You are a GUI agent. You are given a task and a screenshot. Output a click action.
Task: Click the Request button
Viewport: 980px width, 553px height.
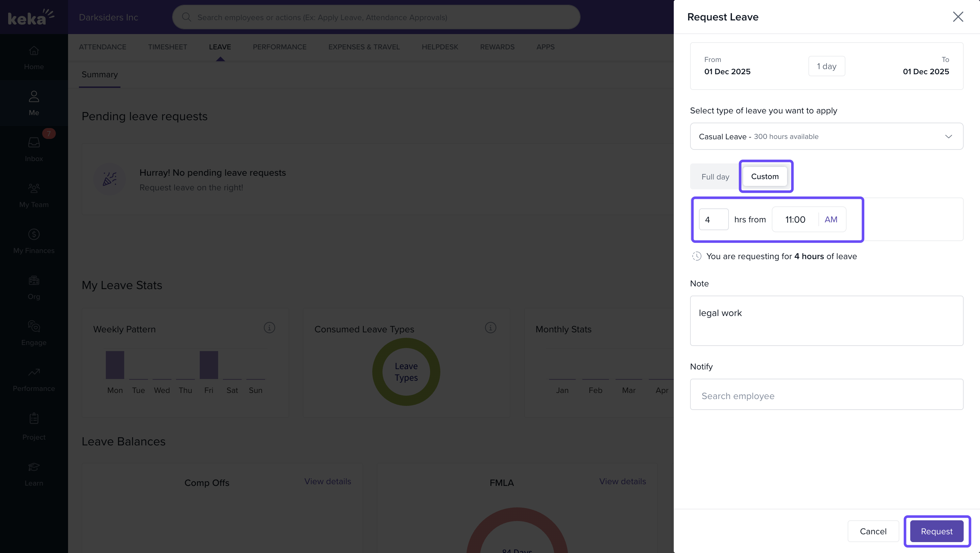click(x=936, y=531)
